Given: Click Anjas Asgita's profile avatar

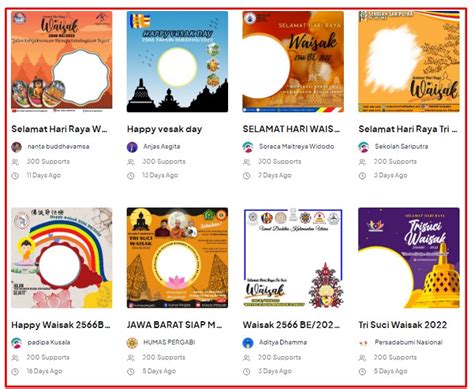Looking at the screenshot, I should [x=132, y=147].
